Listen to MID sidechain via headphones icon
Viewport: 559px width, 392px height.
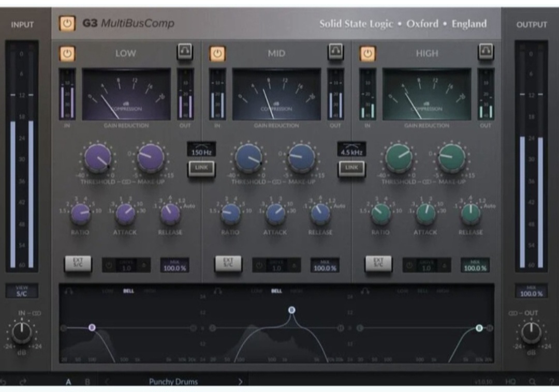[218, 291]
